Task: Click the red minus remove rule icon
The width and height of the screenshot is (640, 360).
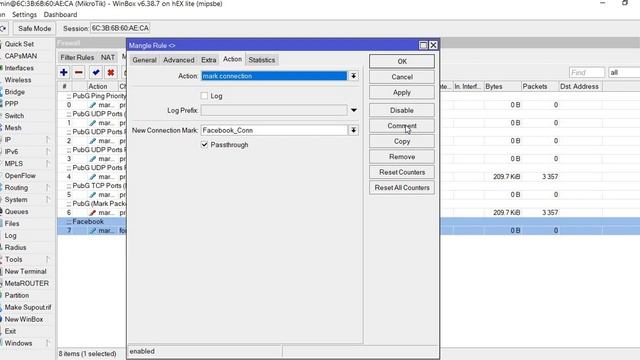Action: (79, 73)
